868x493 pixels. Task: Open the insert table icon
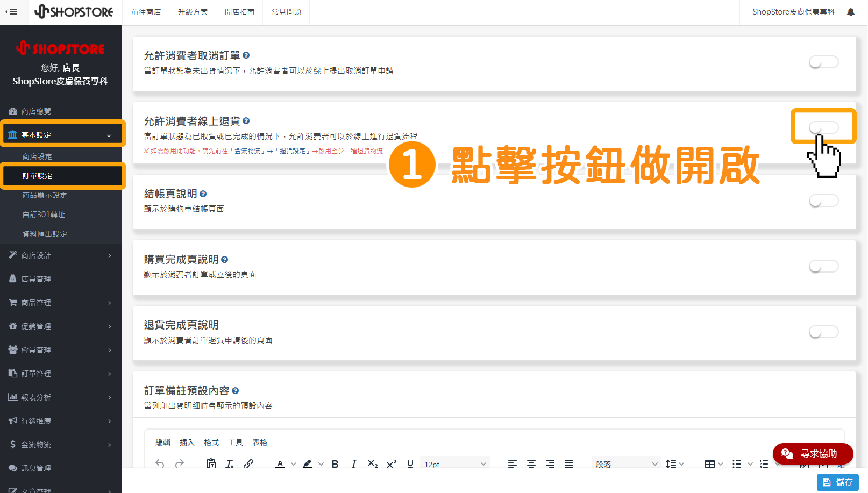(711, 463)
